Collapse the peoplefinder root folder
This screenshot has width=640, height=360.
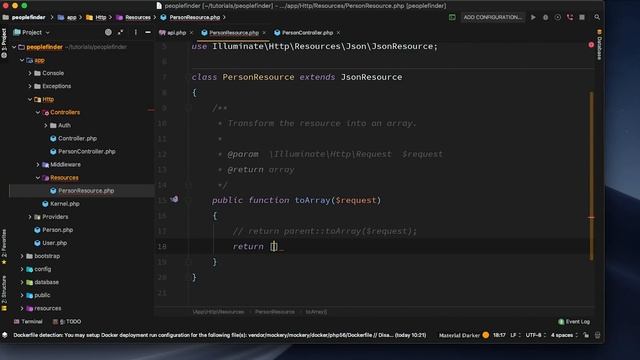[14, 47]
